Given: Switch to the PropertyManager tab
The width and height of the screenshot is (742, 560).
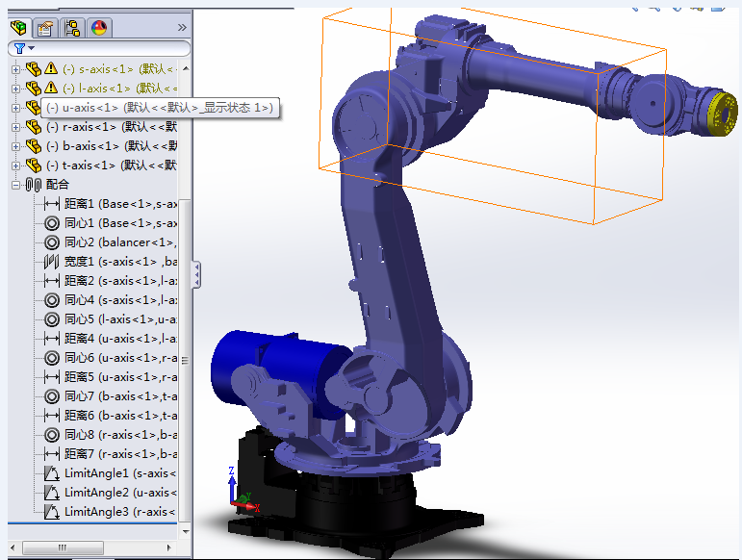Looking at the screenshot, I should [45, 28].
